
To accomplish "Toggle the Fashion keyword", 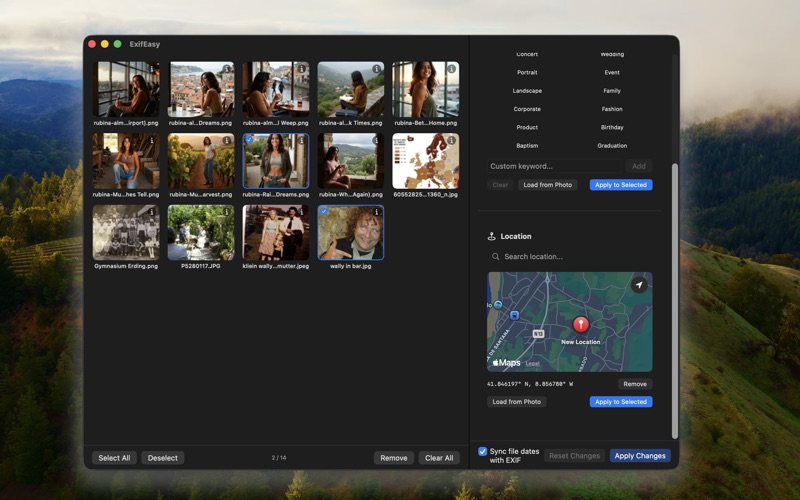I will tap(612, 109).
